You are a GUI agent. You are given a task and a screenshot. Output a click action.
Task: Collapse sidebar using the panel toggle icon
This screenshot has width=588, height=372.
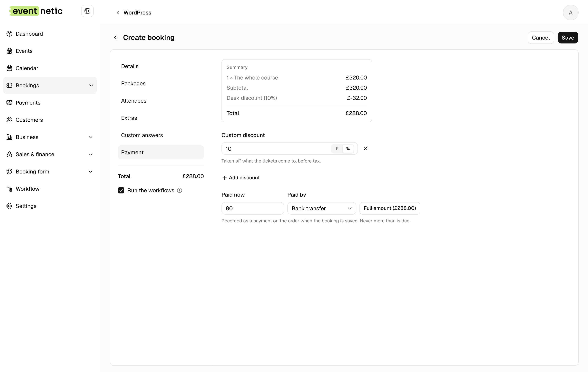pyautogui.click(x=87, y=11)
